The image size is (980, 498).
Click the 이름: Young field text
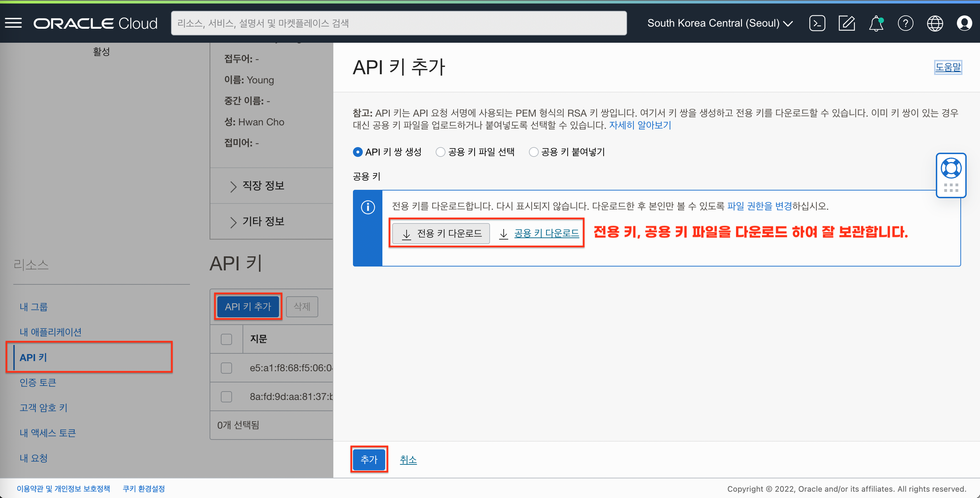click(249, 80)
